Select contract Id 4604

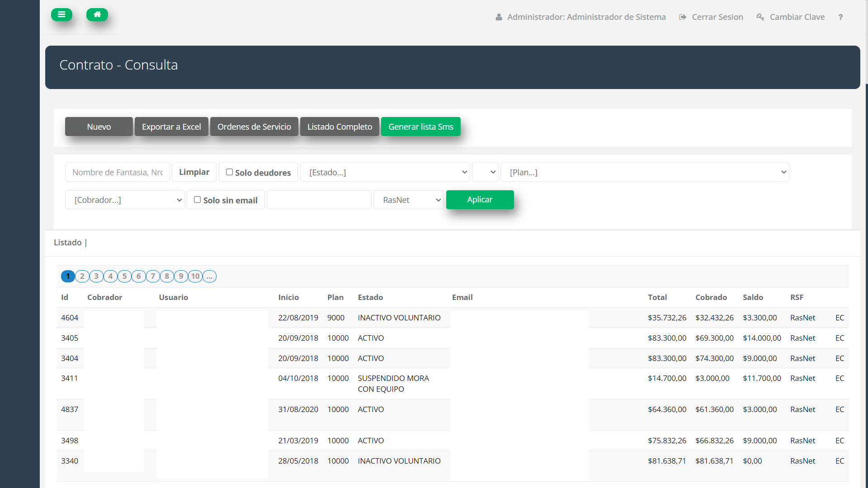coord(70,318)
